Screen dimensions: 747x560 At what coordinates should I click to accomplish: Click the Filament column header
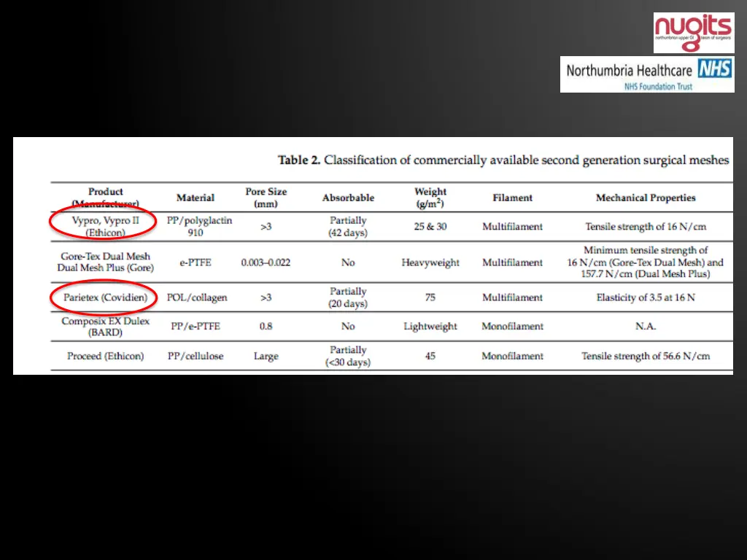pyautogui.click(x=512, y=198)
